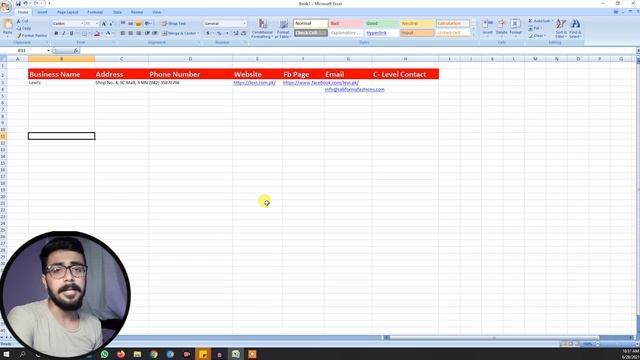Apply the Normal cell style
640x360 pixels.
311,24
